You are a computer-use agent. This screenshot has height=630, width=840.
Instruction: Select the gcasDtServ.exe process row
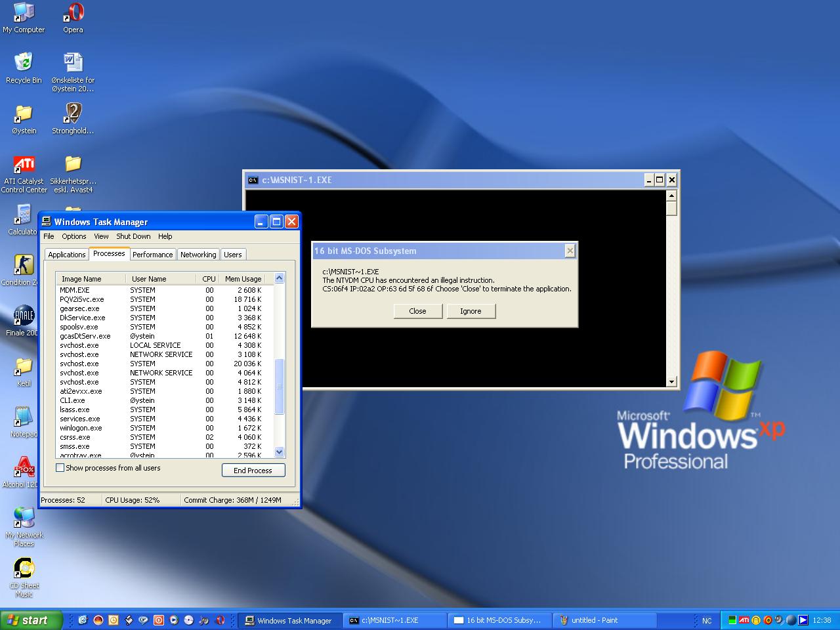pos(161,336)
